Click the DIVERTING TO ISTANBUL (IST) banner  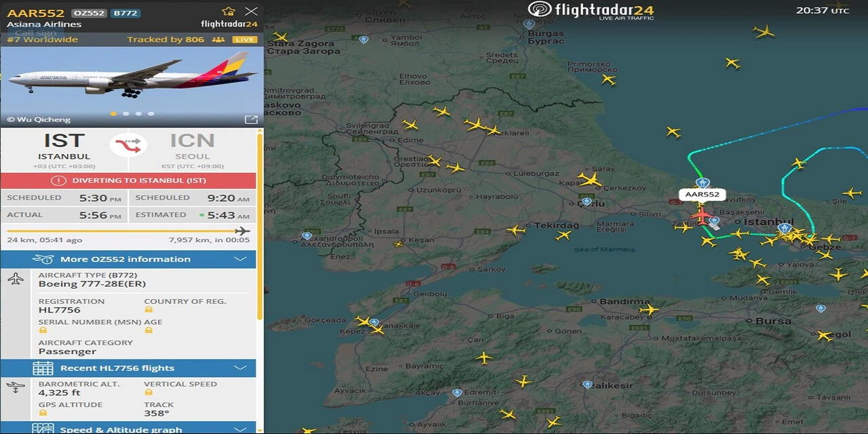[x=128, y=180]
